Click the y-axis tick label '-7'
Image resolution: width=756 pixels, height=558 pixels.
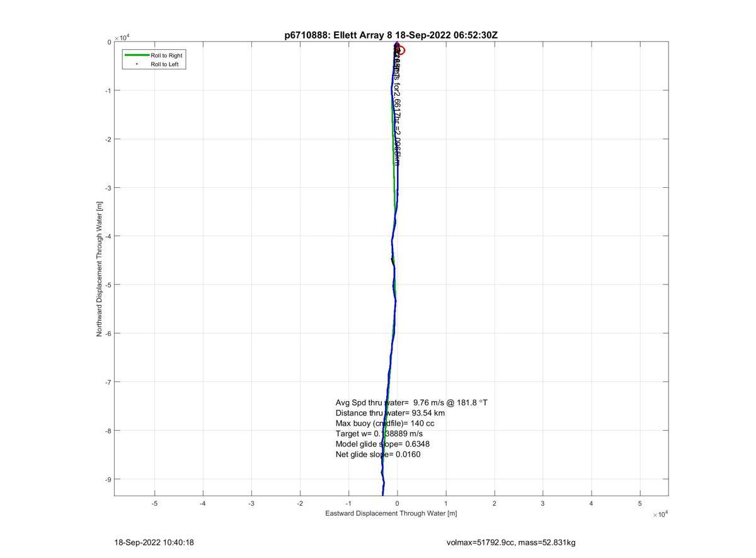pos(108,382)
